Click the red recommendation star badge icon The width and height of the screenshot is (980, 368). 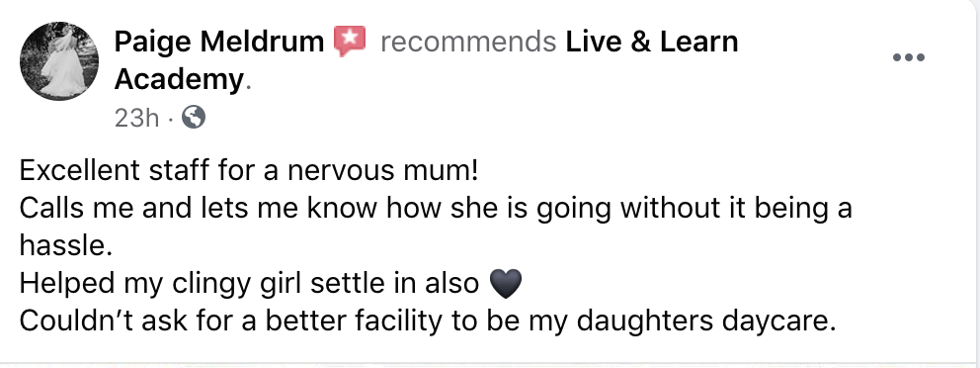(350, 42)
